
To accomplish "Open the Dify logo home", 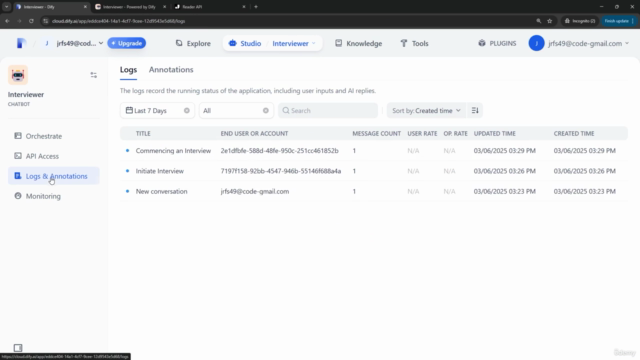I will coord(21,43).
